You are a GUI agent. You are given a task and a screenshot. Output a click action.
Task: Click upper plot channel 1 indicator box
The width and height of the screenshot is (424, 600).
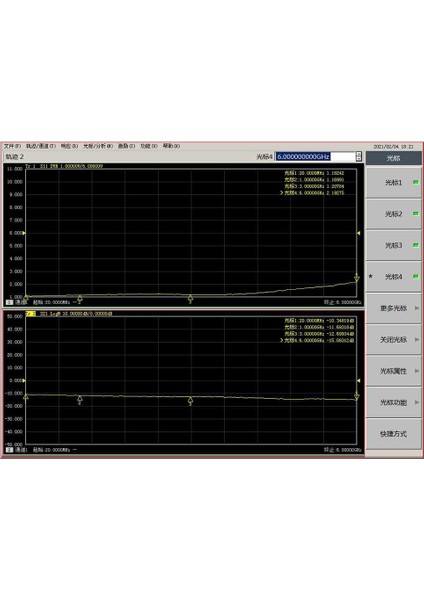tap(10, 302)
